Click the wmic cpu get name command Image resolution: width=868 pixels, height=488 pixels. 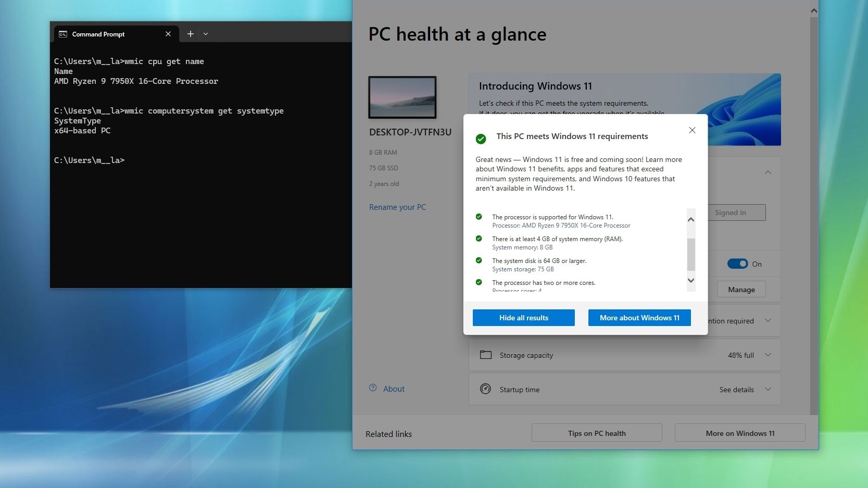(165, 61)
